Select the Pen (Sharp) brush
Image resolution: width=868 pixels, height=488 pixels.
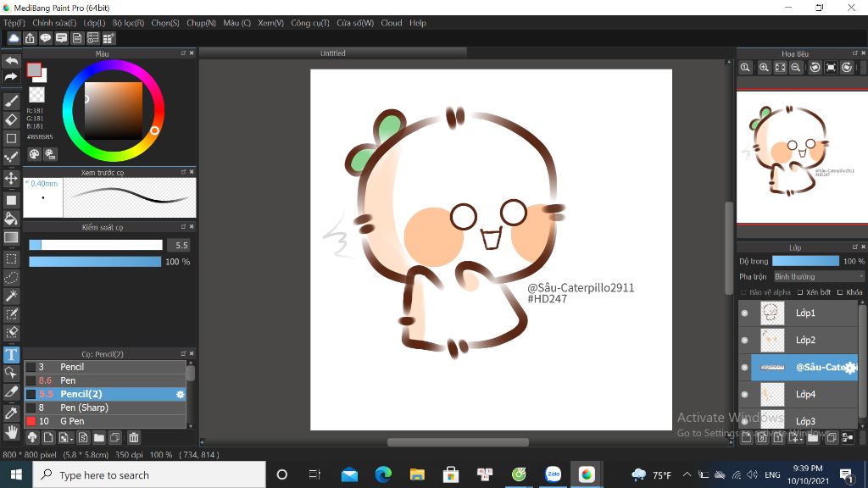84,408
